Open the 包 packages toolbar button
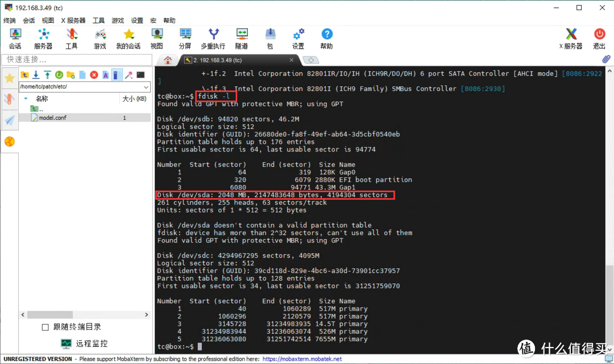614x364 pixels. 270,39
